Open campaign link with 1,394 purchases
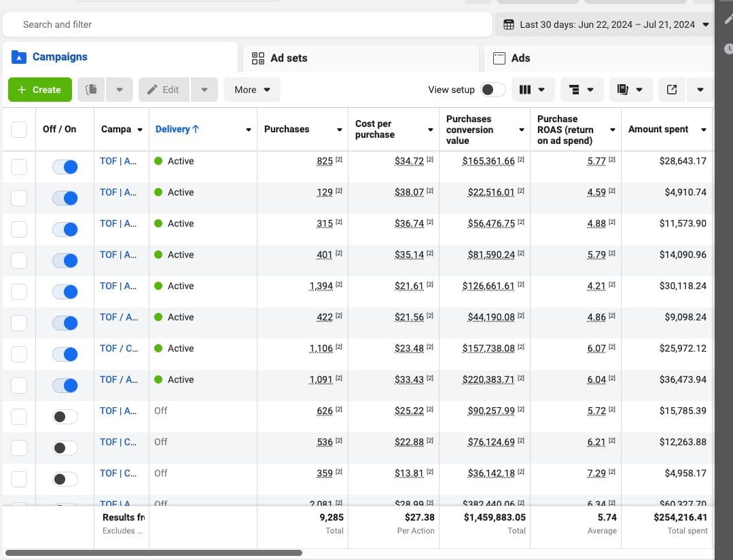 (118, 286)
